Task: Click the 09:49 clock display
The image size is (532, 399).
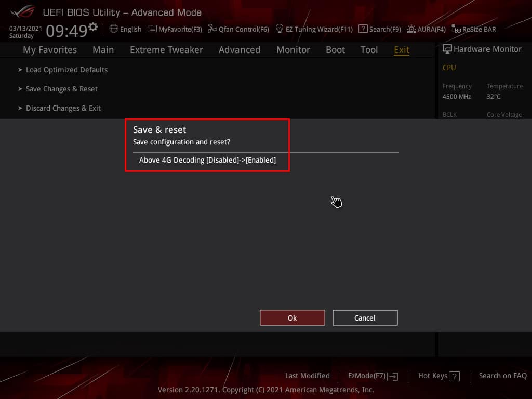Action: coord(67,31)
